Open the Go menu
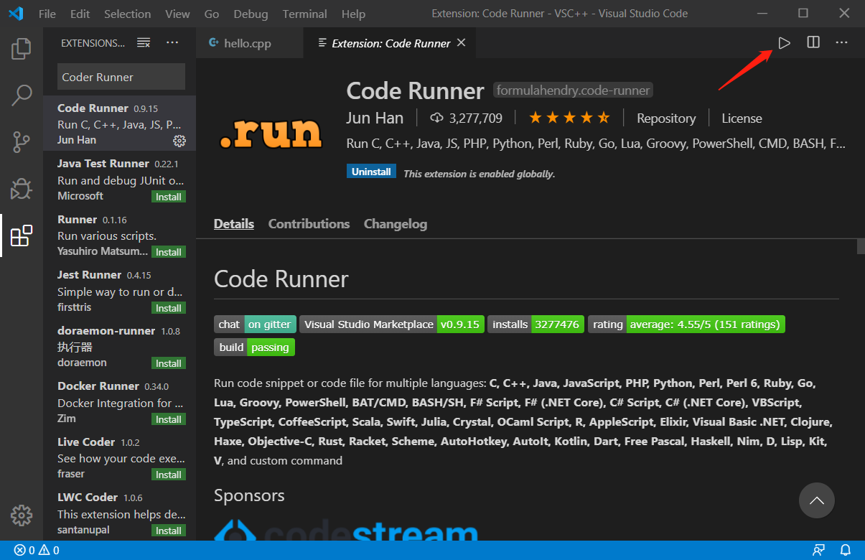This screenshot has width=865, height=560. pos(211,14)
